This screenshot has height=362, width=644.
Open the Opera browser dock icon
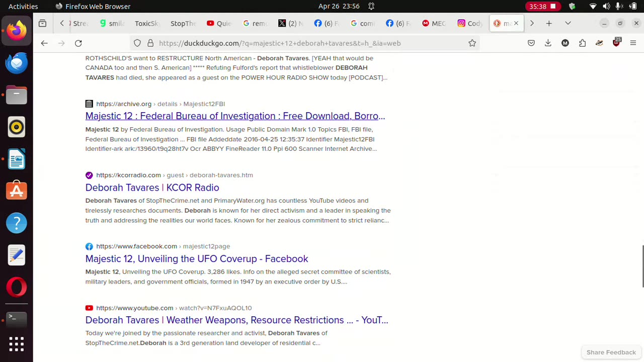point(17,288)
